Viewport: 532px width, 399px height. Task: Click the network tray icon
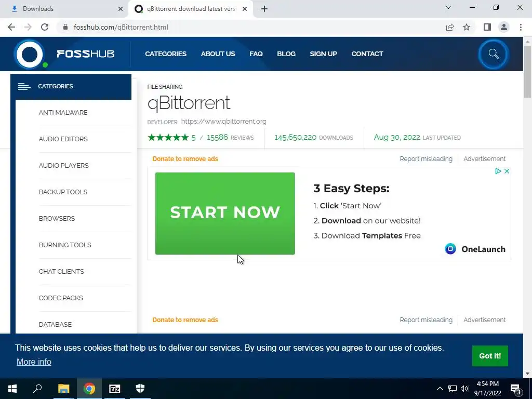click(453, 389)
